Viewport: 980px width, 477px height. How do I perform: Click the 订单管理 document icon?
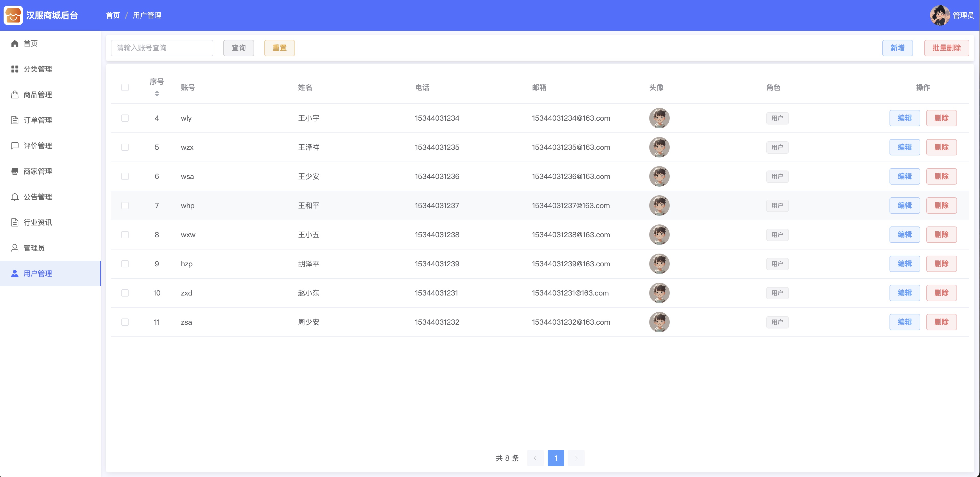click(15, 120)
